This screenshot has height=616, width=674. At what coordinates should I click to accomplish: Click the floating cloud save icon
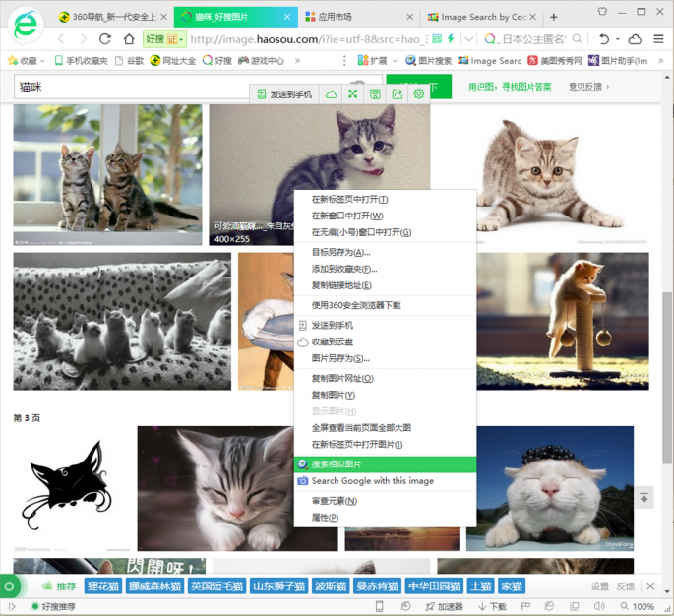332,94
